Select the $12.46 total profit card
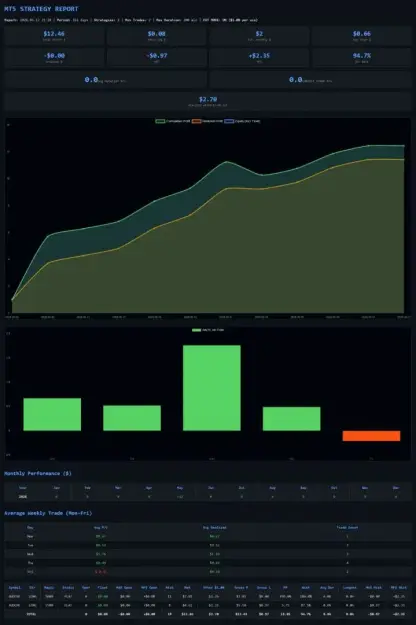416x625 pixels. (54, 36)
